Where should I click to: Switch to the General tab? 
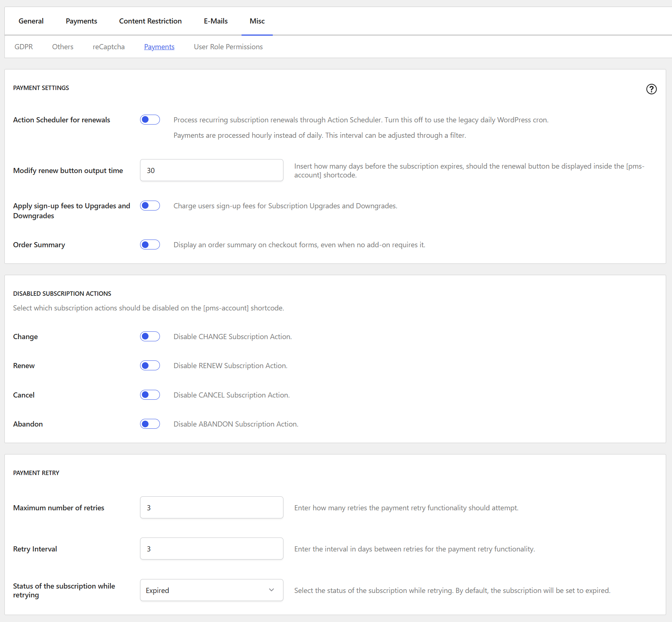(x=31, y=21)
